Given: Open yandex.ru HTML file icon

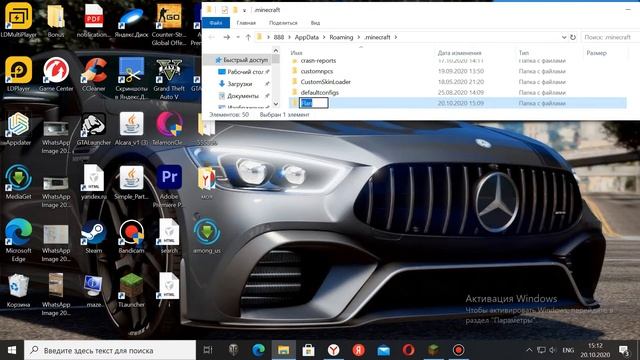Looking at the screenshot, I should pos(94,182).
